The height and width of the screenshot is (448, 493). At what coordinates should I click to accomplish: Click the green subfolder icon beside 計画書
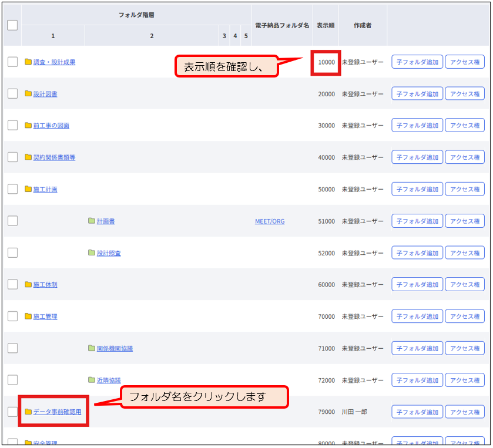click(92, 221)
